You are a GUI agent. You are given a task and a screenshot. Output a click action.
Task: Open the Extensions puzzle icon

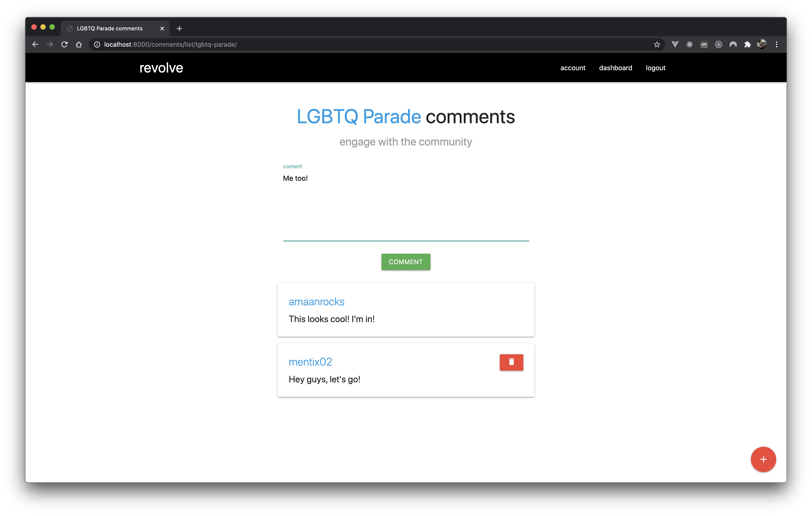coord(747,44)
